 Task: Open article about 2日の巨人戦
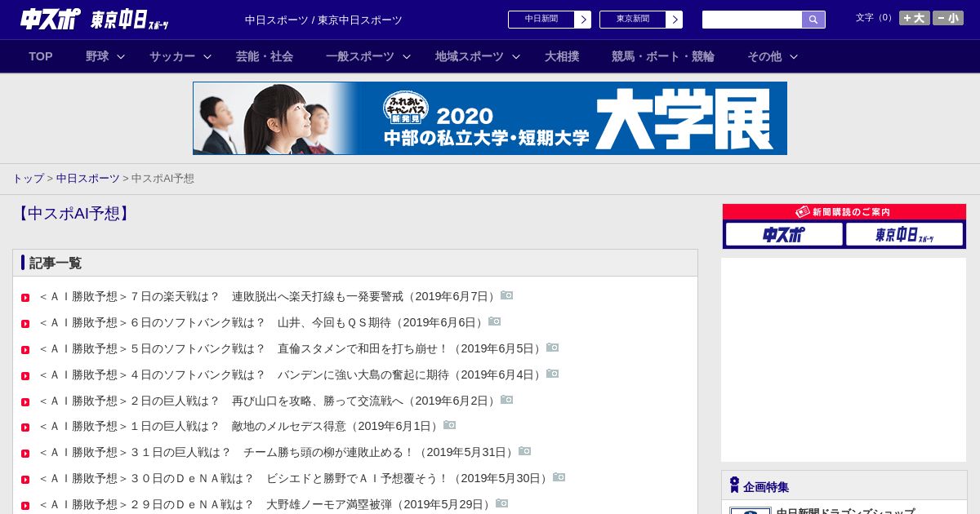tap(269, 401)
